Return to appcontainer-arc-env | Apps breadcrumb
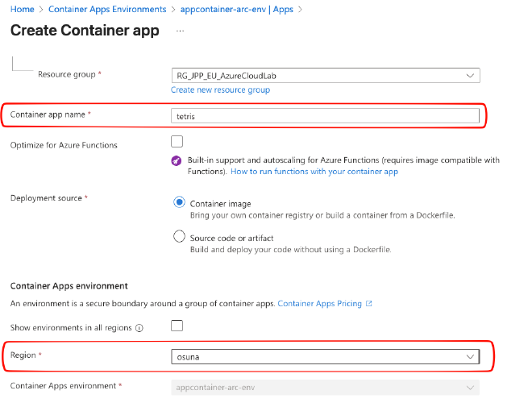Screen dimensions: 532x407 pyautogui.click(x=235, y=10)
